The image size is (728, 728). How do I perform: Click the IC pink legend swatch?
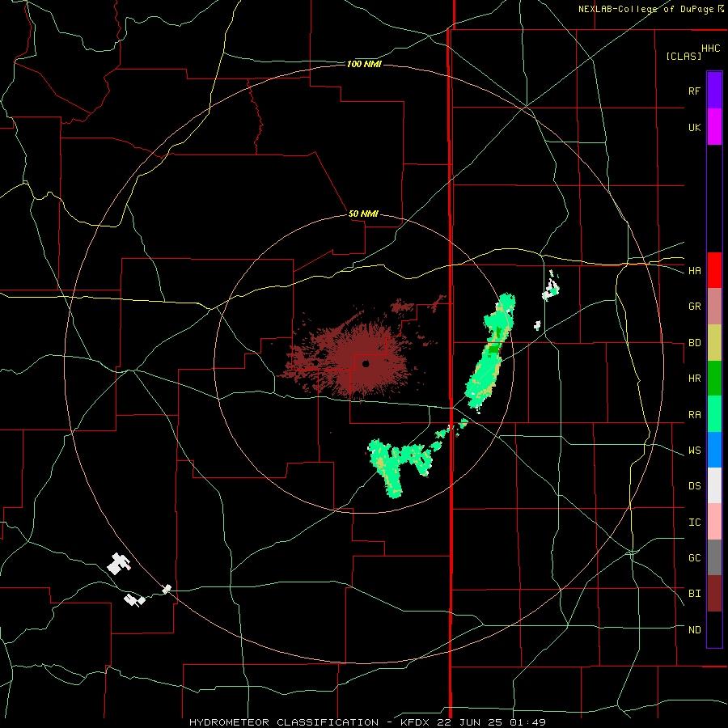[x=714, y=522]
